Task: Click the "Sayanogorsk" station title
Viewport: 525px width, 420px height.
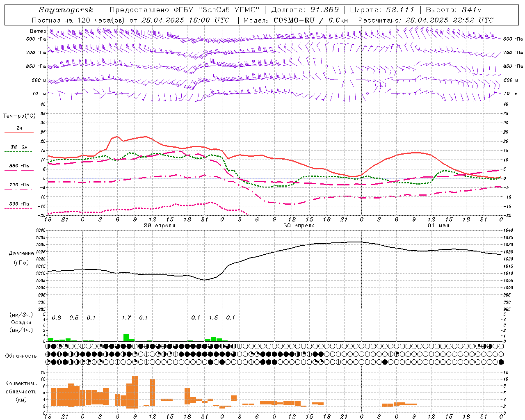Action: [66, 10]
